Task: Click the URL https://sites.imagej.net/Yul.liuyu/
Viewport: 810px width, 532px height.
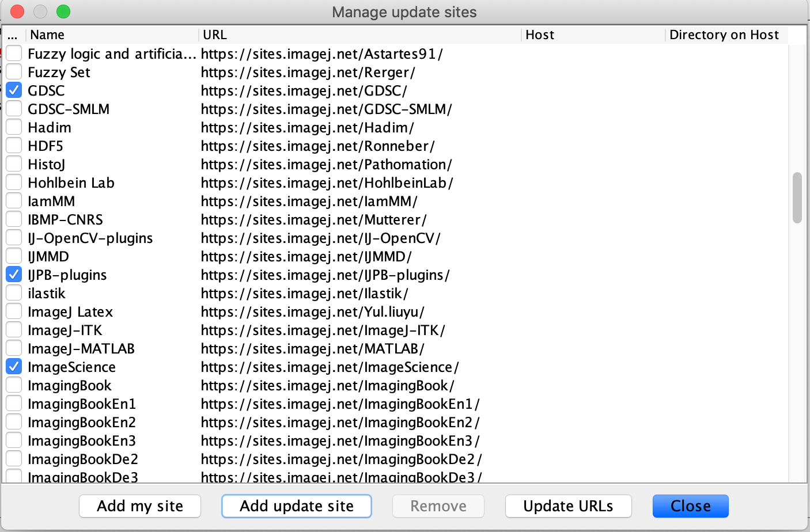Action: (x=313, y=311)
